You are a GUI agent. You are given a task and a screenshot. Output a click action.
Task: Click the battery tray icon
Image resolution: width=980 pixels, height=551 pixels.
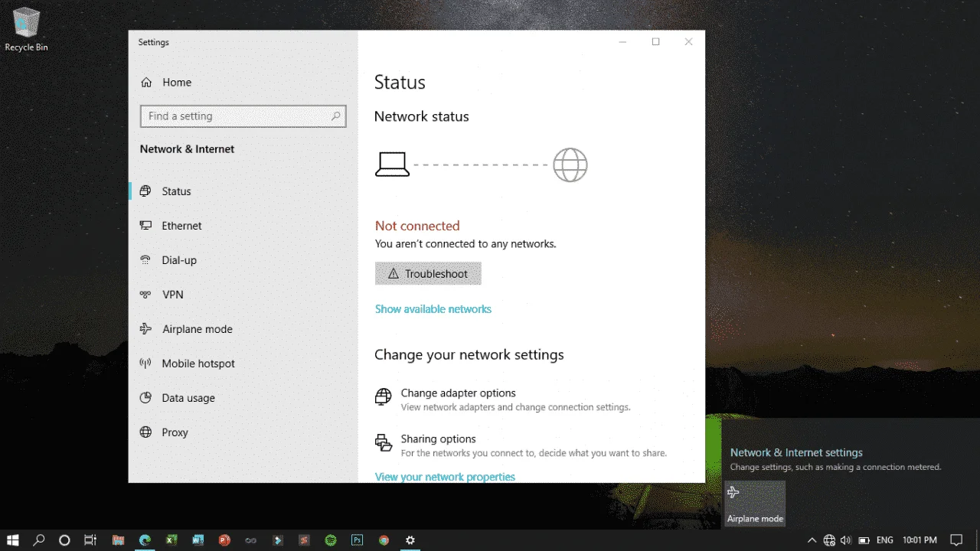coord(864,540)
